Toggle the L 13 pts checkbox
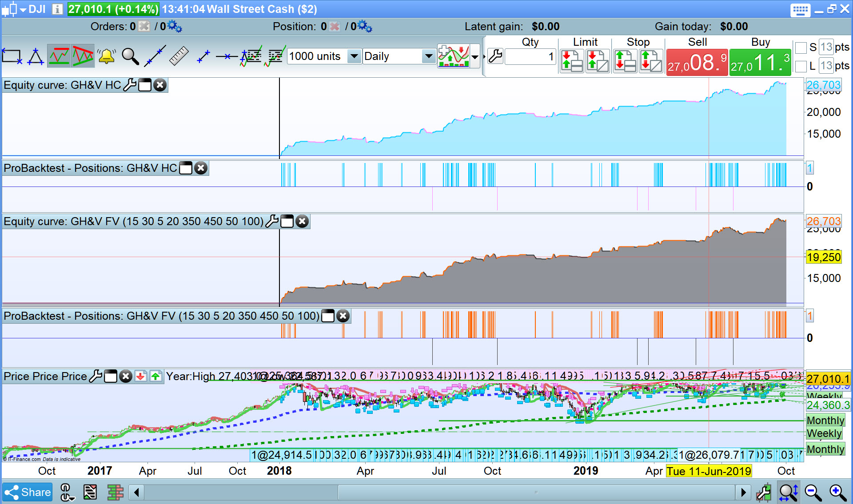This screenshot has height=504, width=853. [801, 67]
